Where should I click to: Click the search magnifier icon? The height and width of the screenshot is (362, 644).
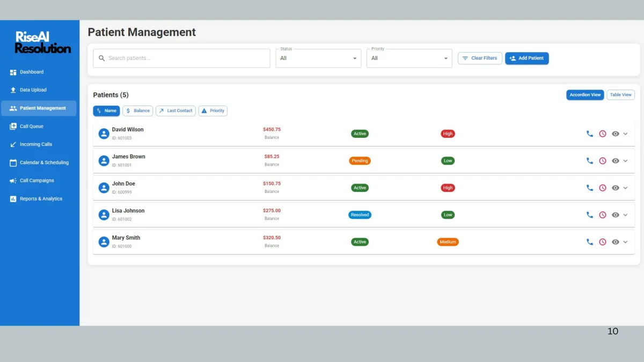pyautogui.click(x=102, y=58)
